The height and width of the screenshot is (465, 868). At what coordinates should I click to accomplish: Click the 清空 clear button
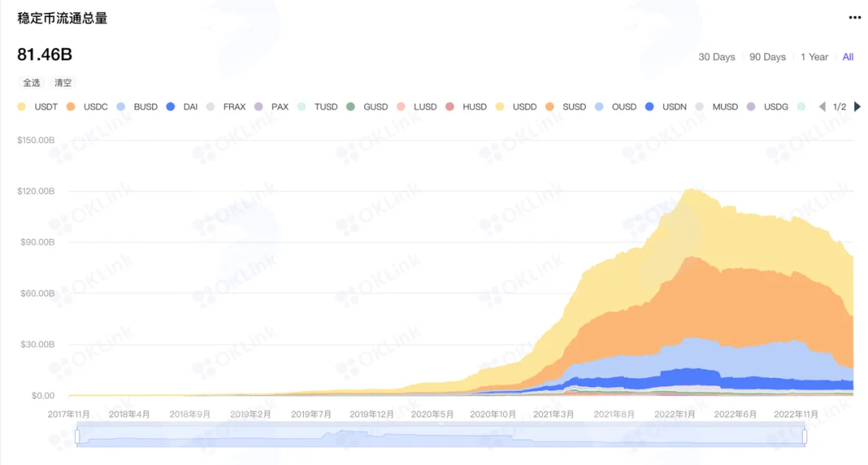63,83
